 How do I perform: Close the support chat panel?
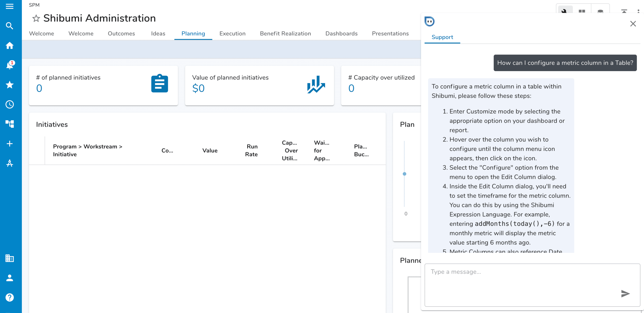[x=633, y=24]
